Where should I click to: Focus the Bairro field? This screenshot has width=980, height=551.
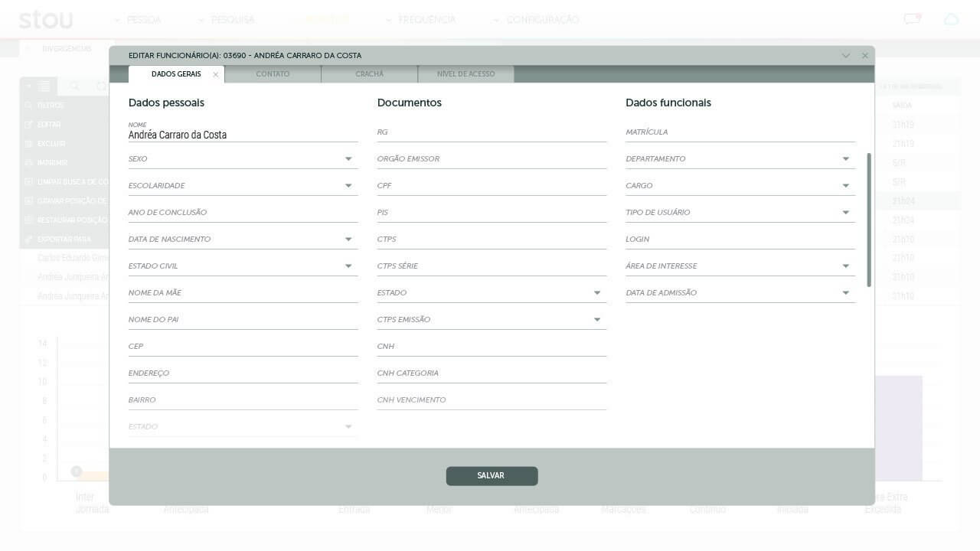(x=243, y=400)
